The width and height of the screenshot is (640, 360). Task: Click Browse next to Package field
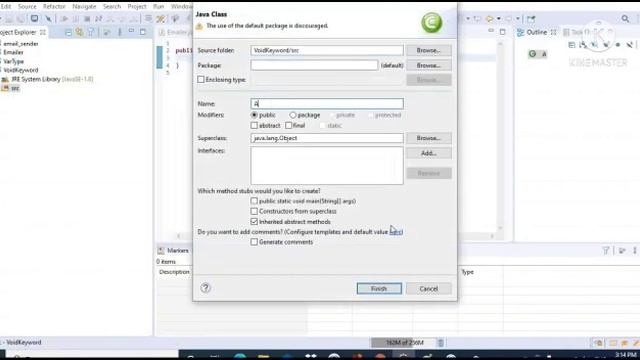(x=429, y=65)
